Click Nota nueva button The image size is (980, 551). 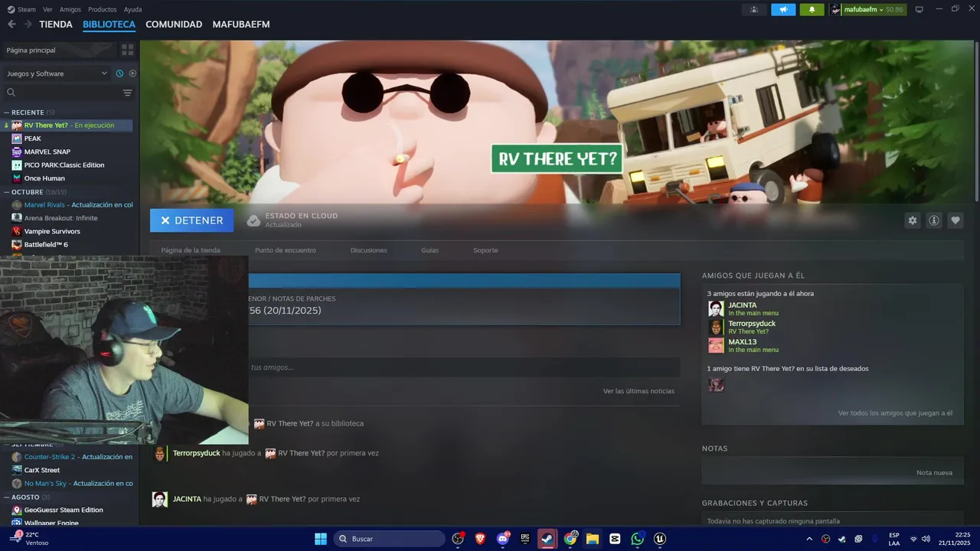[x=934, y=473]
